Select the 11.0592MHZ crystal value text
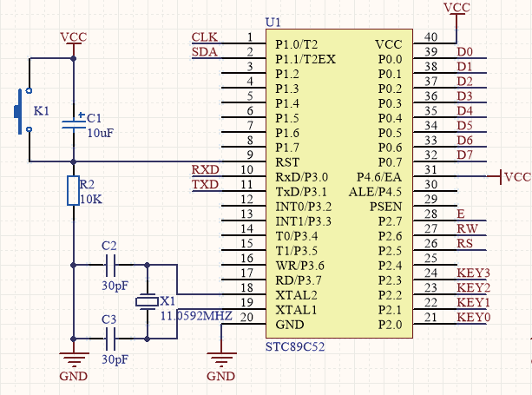This screenshot has width=532, height=395. pyautogui.click(x=196, y=316)
